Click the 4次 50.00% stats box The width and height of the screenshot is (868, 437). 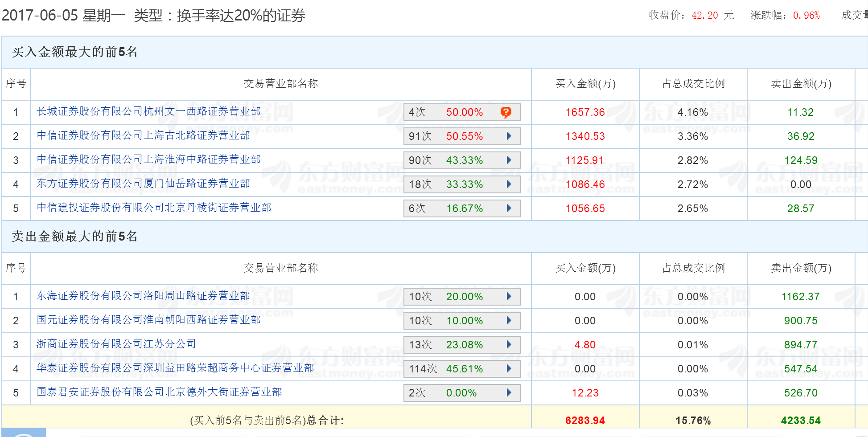462,112
